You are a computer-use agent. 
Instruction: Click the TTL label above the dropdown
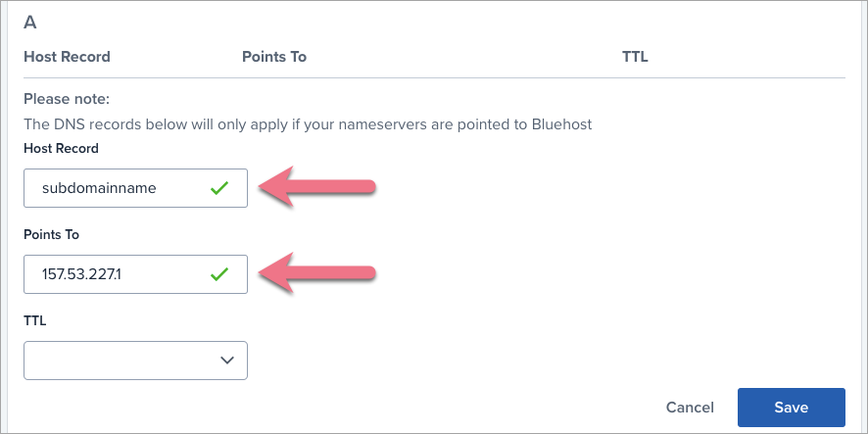35,320
